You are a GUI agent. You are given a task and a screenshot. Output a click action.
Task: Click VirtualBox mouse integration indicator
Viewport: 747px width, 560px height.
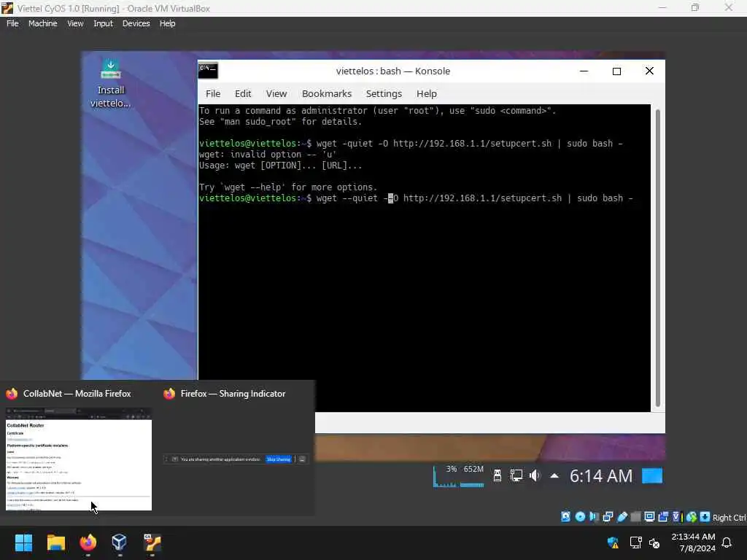[692, 517]
